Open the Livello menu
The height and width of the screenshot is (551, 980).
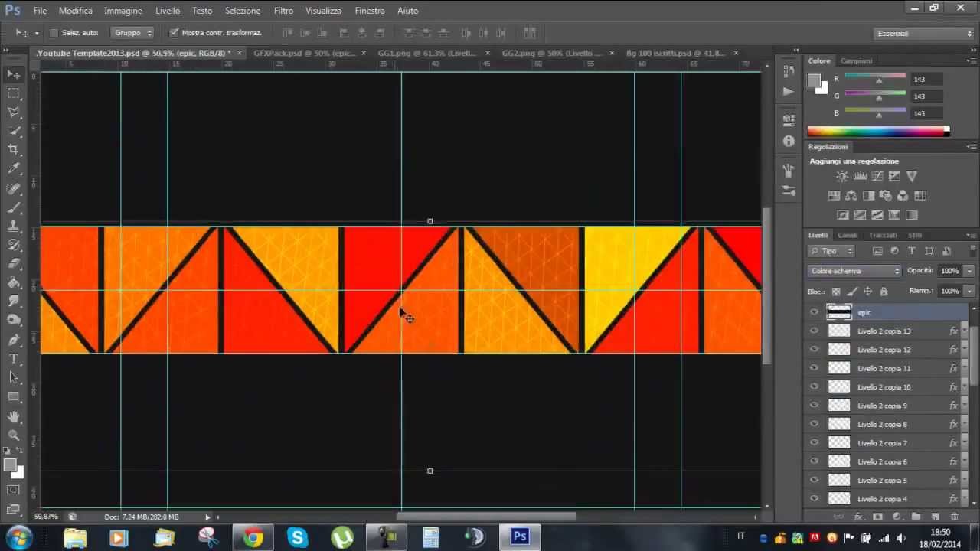[168, 11]
